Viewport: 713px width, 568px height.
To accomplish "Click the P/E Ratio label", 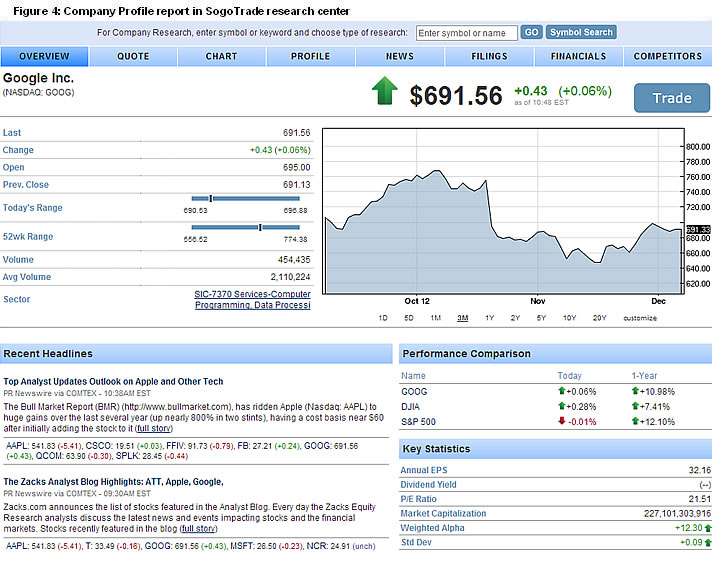I will pos(418,499).
